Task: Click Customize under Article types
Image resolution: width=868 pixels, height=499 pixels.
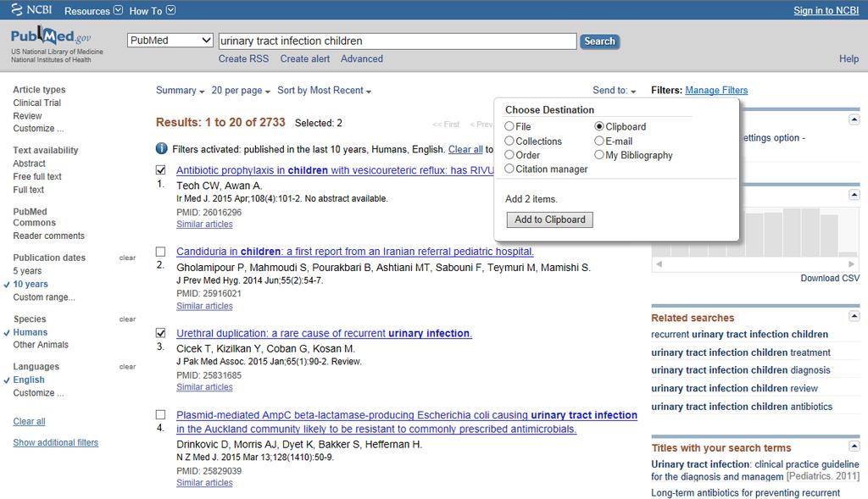Action: (x=39, y=128)
